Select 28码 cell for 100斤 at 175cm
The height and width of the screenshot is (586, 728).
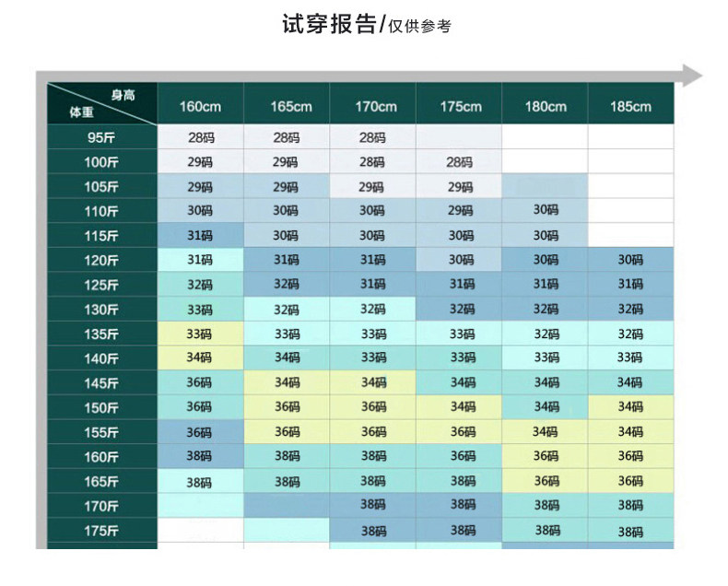459,161
